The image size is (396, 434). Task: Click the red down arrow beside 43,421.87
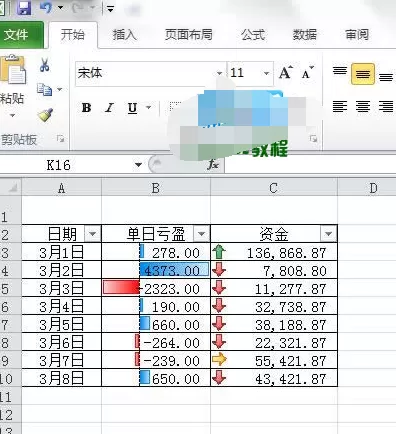[x=219, y=378]
